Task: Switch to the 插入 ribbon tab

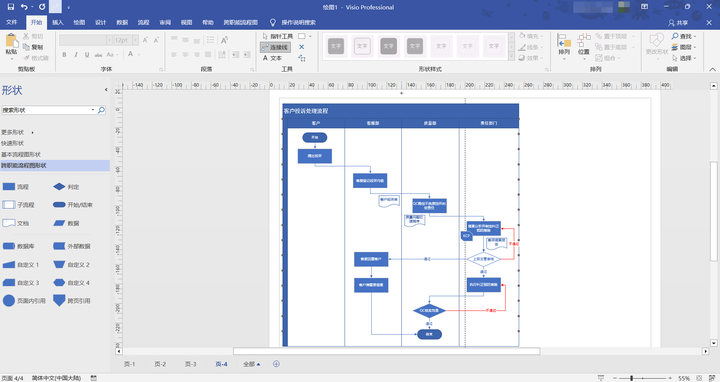Action: (58, 22)
